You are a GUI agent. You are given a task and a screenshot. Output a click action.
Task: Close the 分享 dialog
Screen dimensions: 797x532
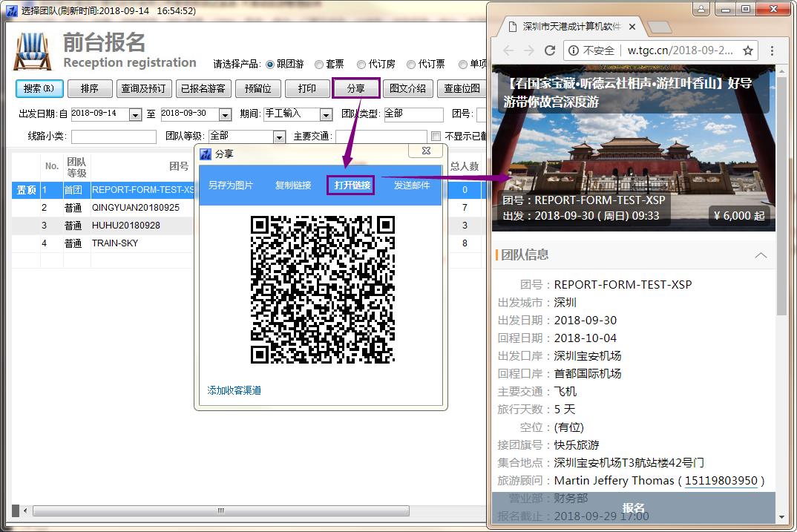coord(426,151)
